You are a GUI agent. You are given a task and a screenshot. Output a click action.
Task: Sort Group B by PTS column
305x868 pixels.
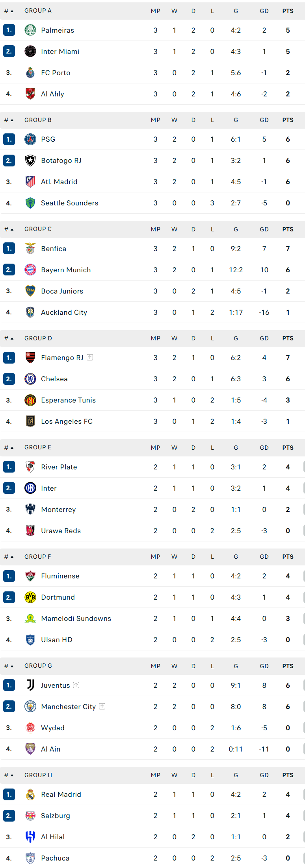288,120
